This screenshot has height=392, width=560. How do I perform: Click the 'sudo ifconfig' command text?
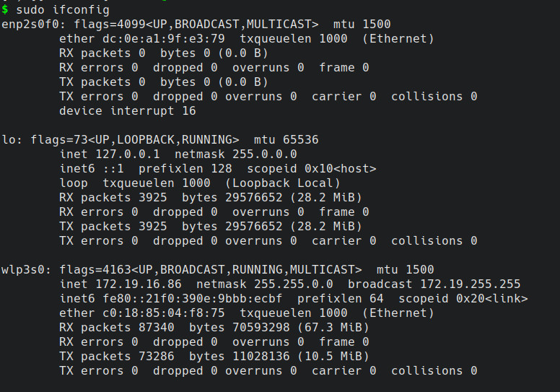pos(63,10)
